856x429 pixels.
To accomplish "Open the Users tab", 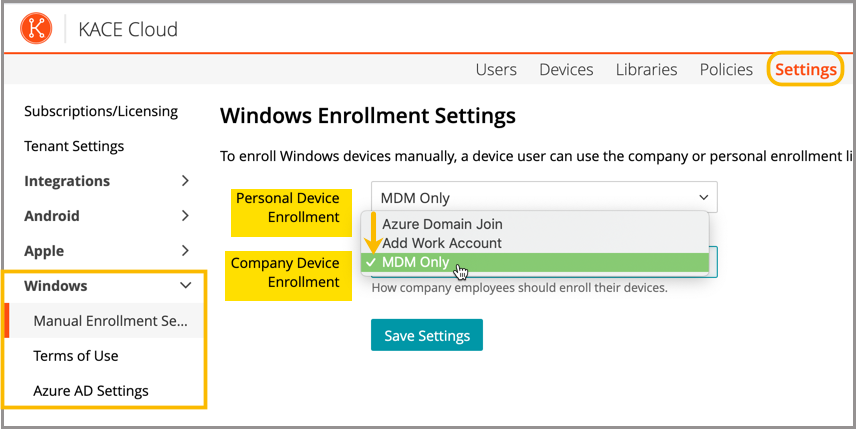I will (x=496, y=69).
